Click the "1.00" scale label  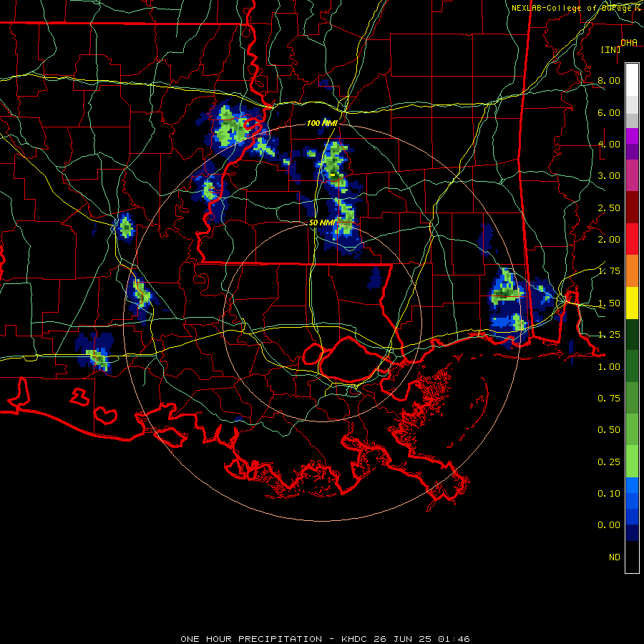click(x=609, y=367)
